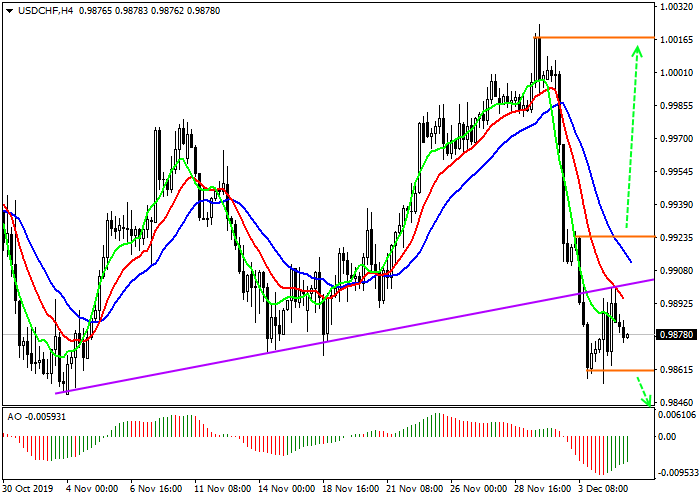Screen dimensions: 700x500
Task: Click the 0.99235 price scale value
Action: pyautogui.click(x=677, y=238)
